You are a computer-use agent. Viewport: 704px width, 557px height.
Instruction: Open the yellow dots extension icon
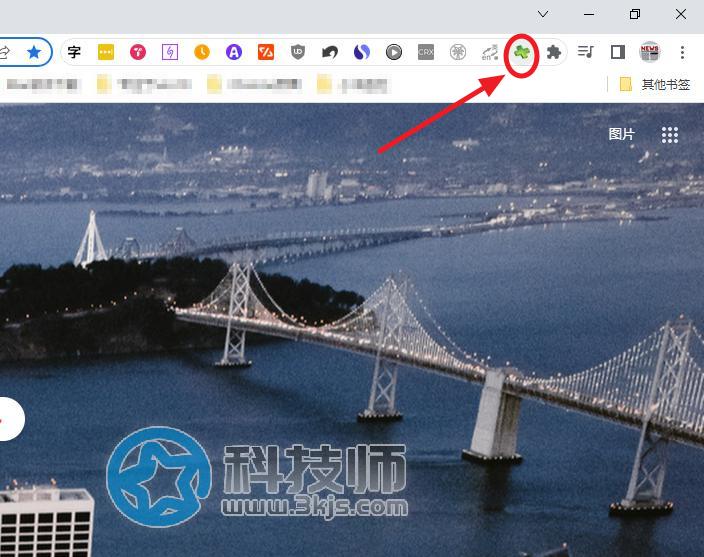coord(106,52)
